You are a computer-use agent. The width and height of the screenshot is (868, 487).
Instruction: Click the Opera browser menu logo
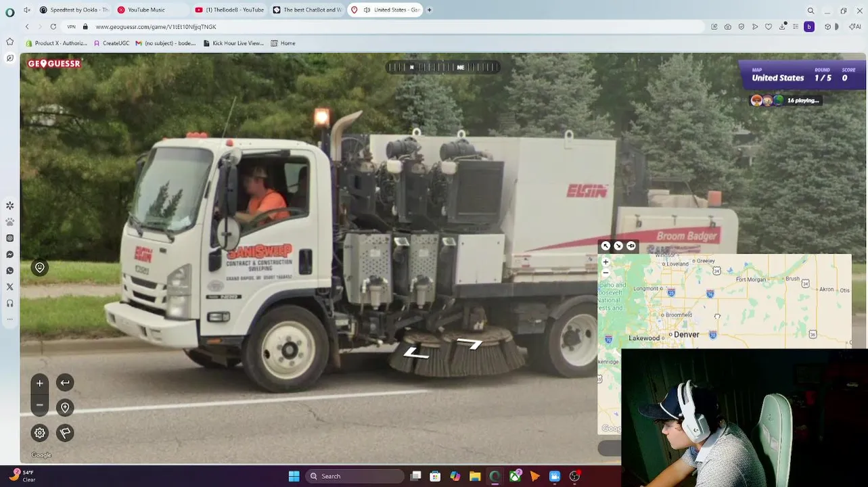click(x=9, y=11)
